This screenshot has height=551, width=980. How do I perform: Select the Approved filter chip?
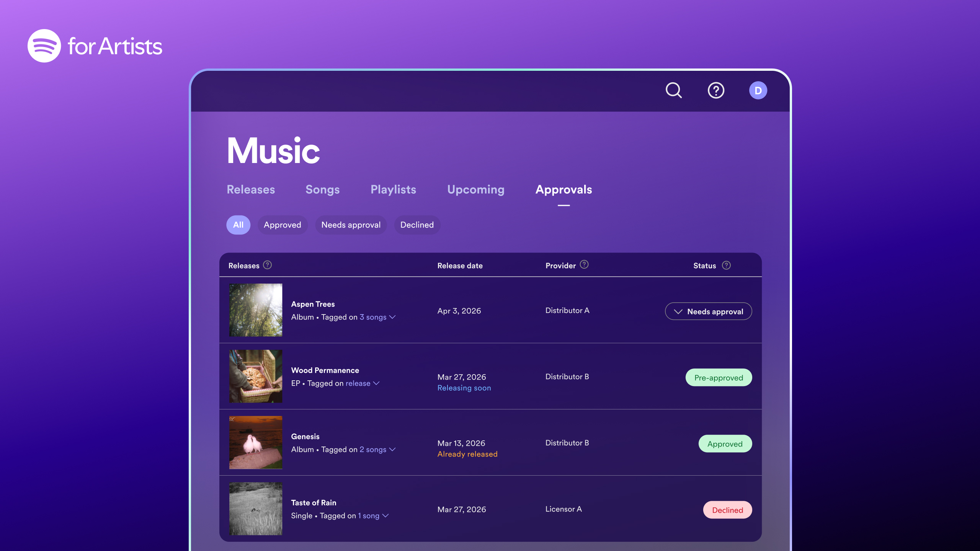pyautogui.click(x=283, y=225)
